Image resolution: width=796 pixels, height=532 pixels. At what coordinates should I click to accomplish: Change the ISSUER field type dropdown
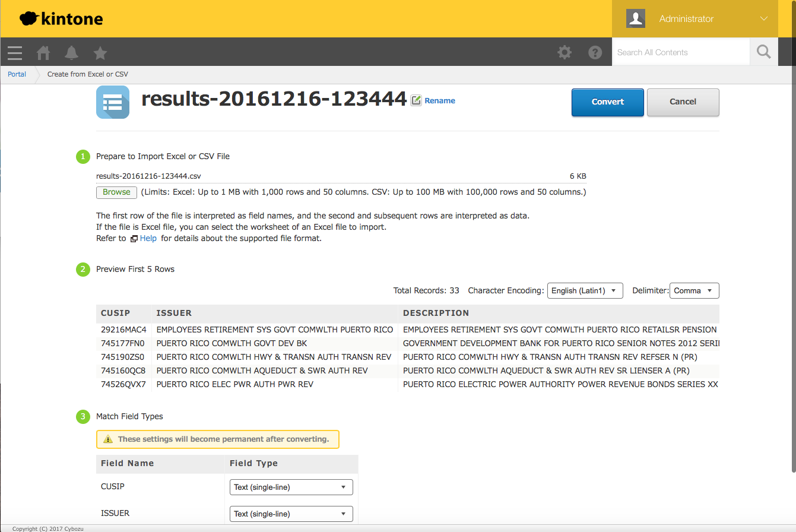click(291, 514)
